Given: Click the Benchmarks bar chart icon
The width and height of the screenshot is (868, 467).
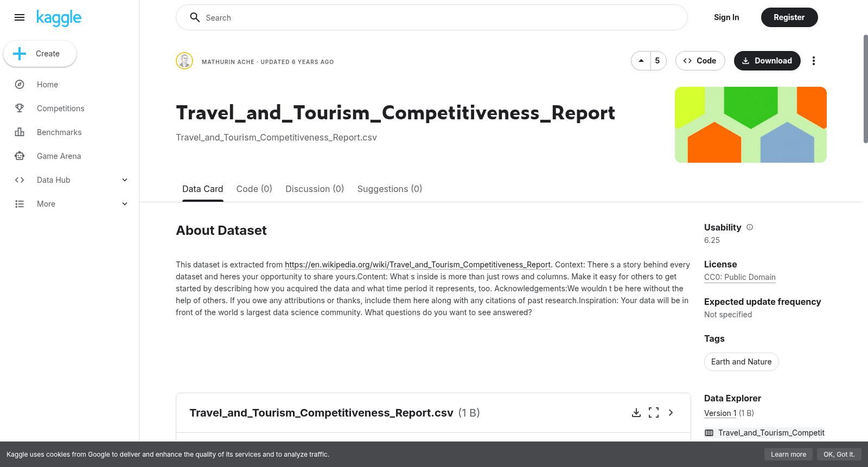Looking at the screenshot, I should pos(20,132).
